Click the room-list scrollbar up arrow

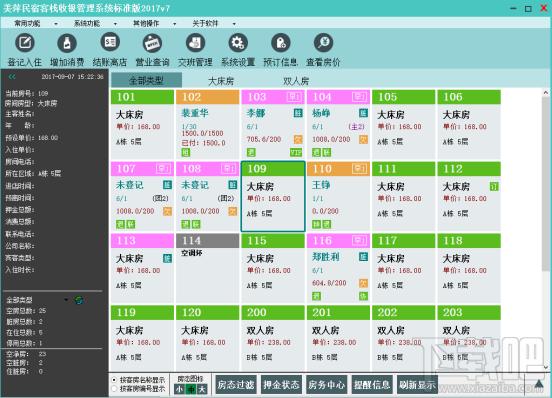coord(546,93)
